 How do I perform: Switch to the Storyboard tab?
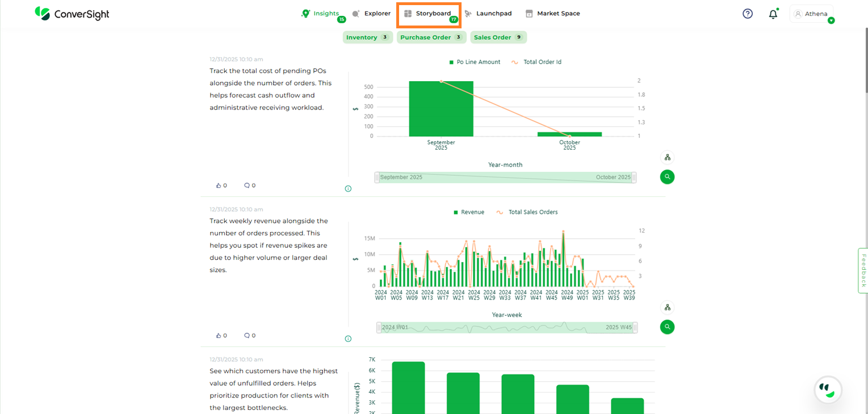pyautogui.click(x=429, y=14)
